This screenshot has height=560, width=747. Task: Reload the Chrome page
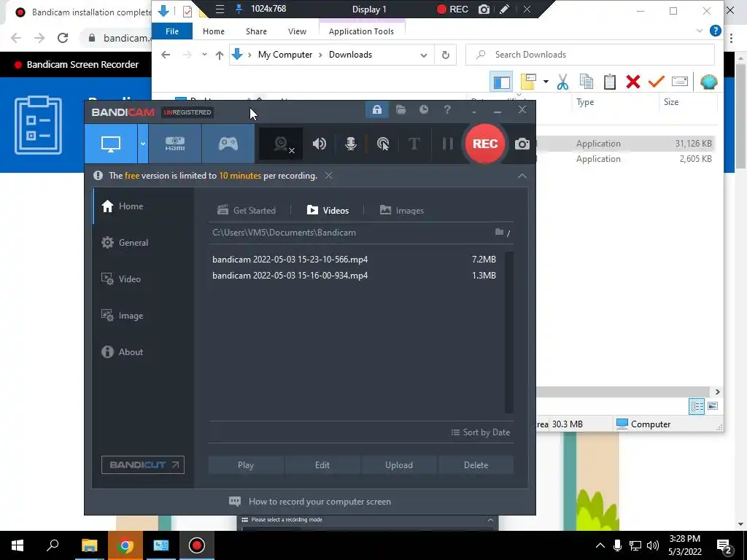point(63,38)
